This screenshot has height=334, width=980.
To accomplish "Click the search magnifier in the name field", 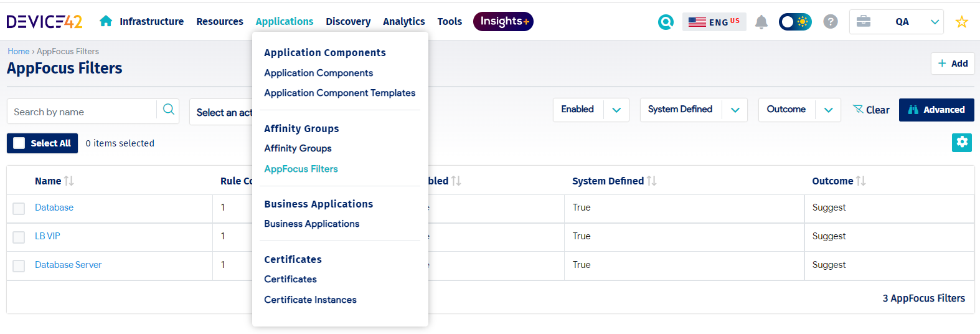I will 168,110.
